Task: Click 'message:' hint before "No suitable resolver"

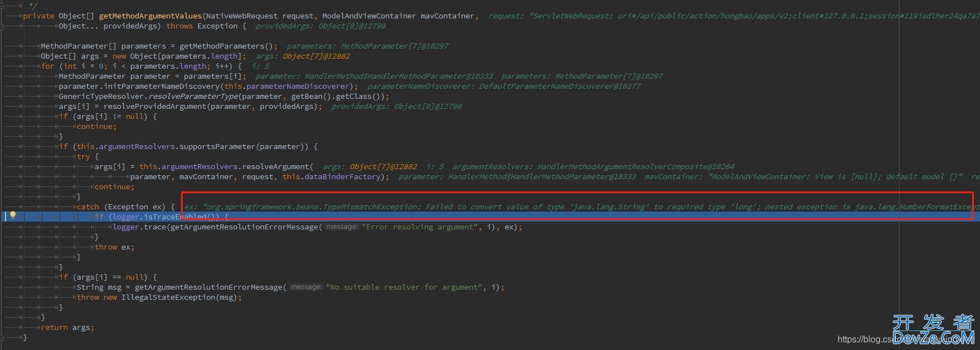Action: coord(306,287)
